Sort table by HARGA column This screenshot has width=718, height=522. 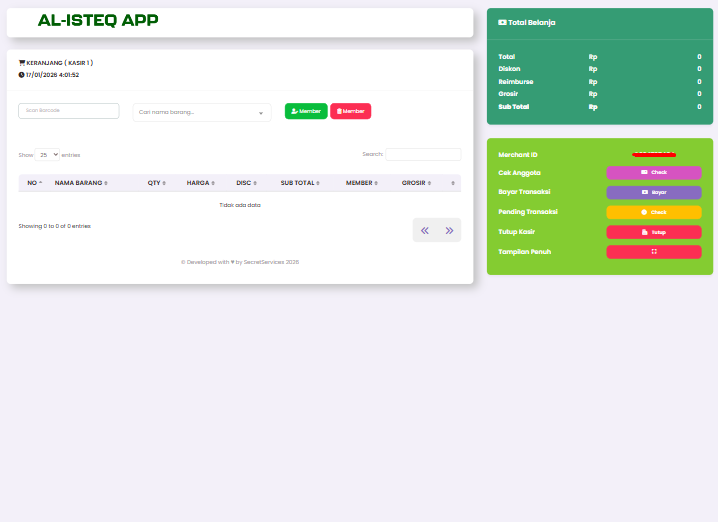(200, 183)
